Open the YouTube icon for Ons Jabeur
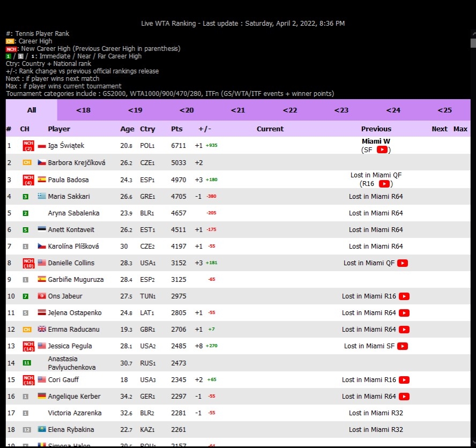The width and height of the screenshot is (476, 448). [404, 296]
